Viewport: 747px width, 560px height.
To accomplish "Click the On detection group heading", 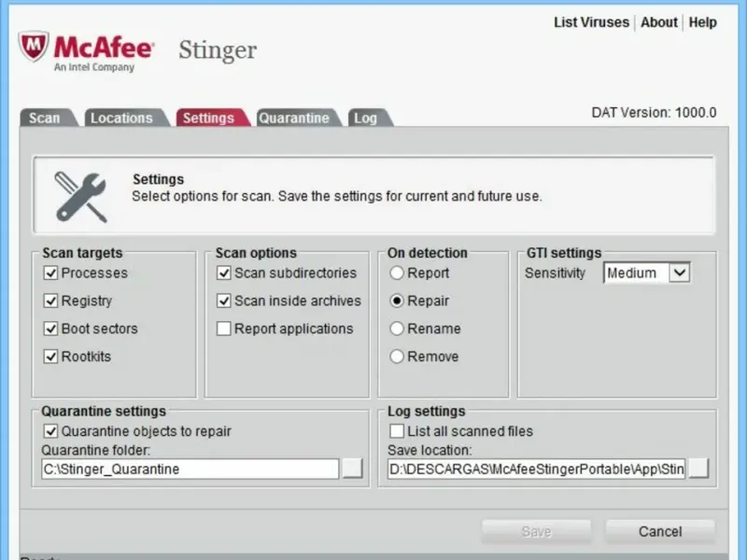I will click(x=427, y=253).
